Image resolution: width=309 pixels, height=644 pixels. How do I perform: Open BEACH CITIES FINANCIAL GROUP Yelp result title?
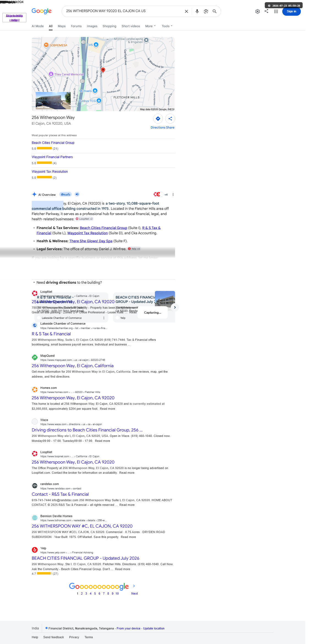point(85,558)
